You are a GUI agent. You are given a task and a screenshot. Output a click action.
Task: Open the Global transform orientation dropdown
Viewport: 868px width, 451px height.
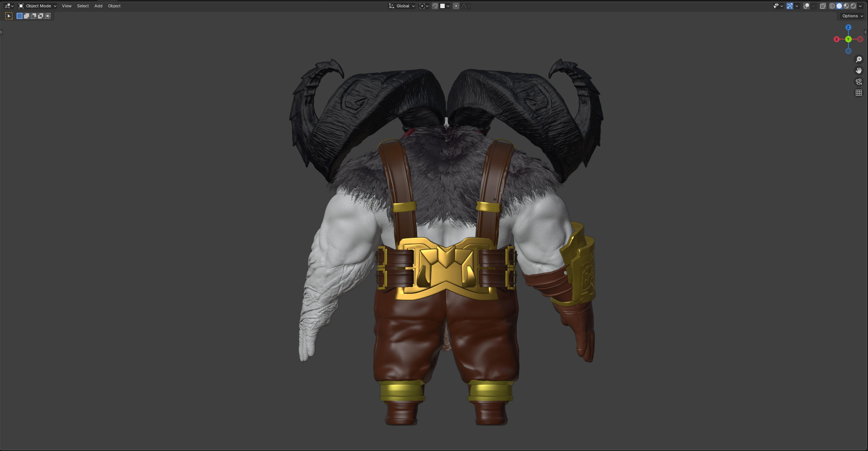click(402, 6)
